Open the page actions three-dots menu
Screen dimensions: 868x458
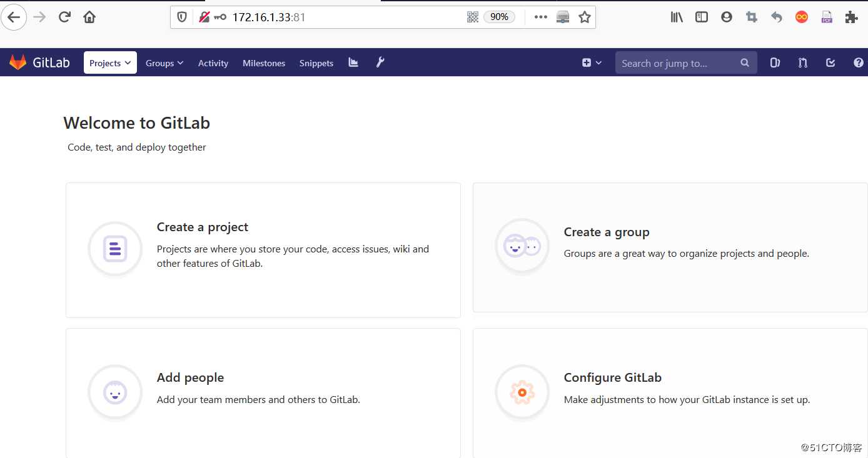tap(541, 17)
